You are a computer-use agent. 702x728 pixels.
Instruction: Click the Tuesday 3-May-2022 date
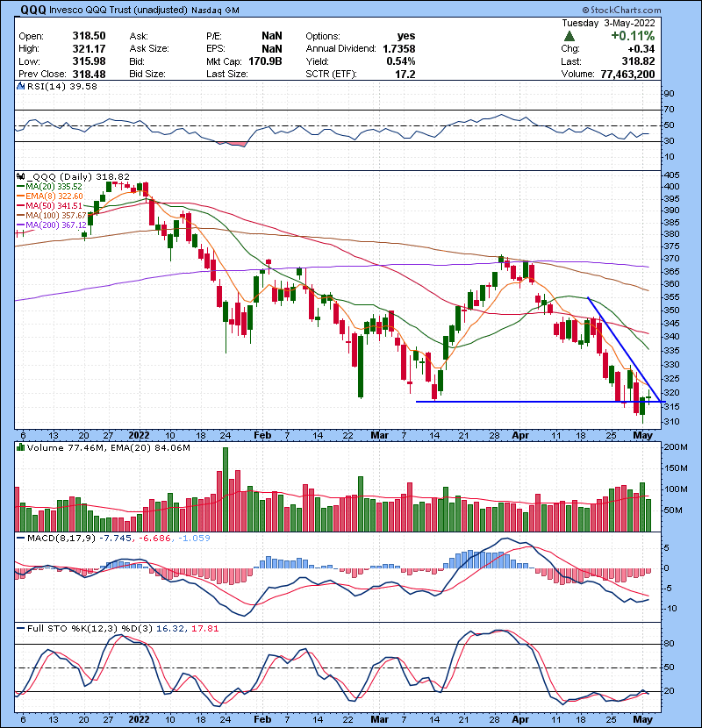tap(609, 23)
